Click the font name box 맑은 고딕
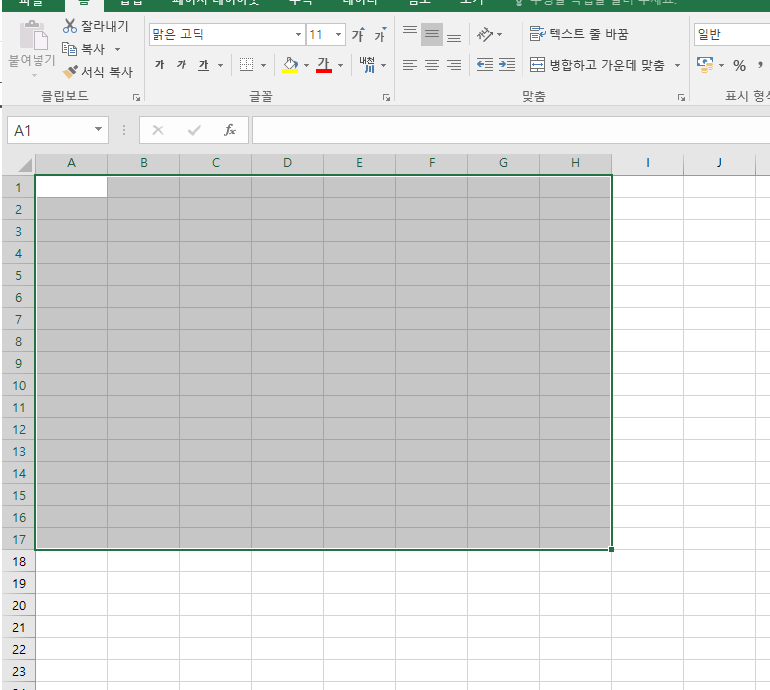770x690 pixels. click(222, 34)
